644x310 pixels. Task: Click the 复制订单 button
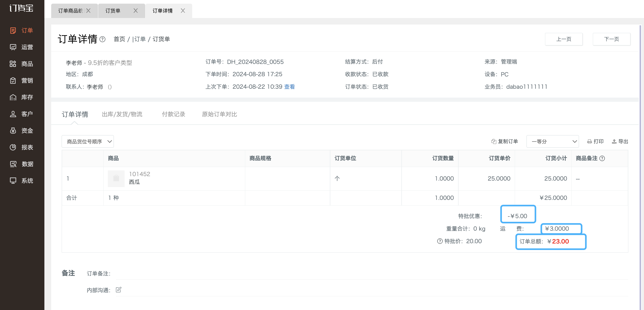(x=505, y=141)
